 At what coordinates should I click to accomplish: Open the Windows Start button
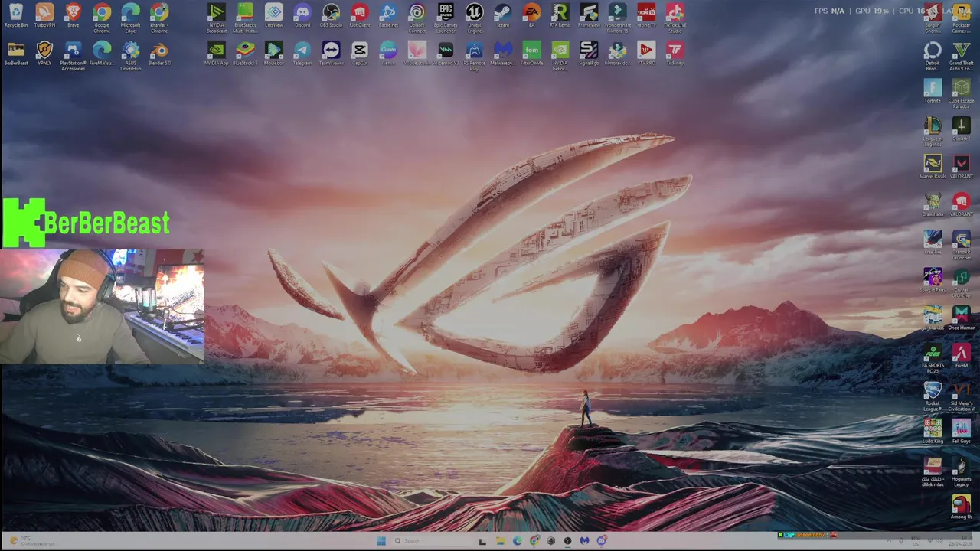(381, 541)
